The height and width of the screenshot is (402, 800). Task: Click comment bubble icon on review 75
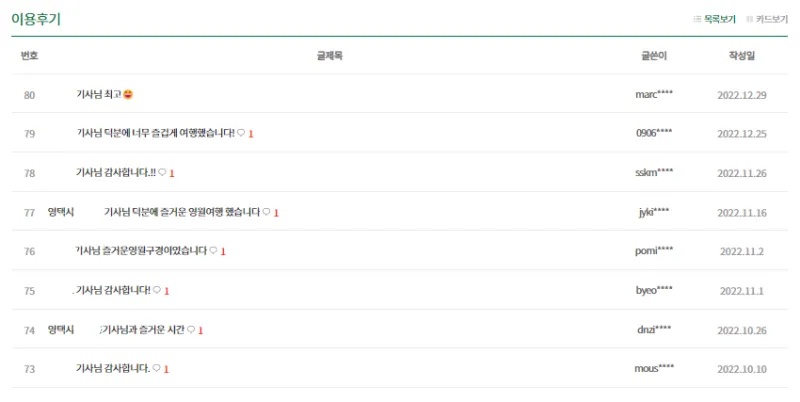[157, 290]
